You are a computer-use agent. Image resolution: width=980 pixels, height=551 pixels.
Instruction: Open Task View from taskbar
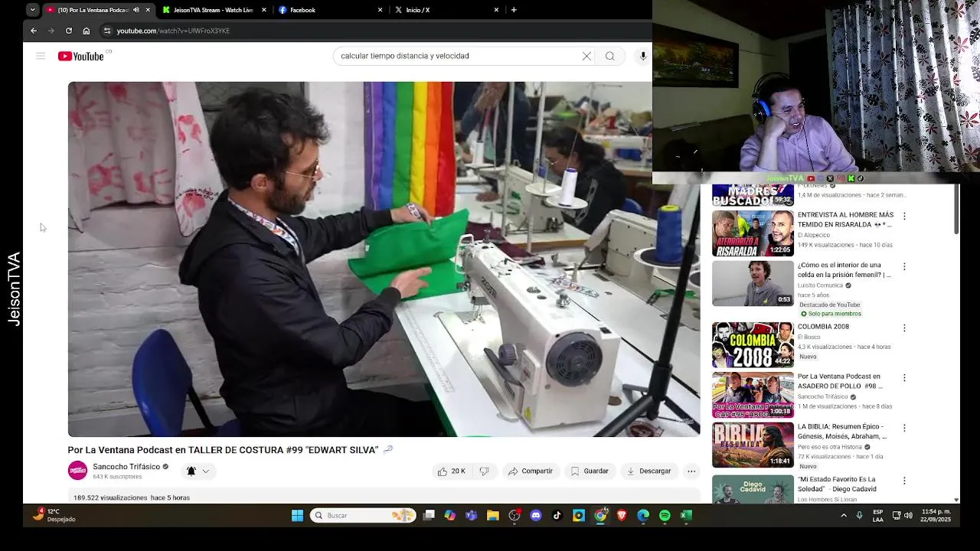(429, 516)
